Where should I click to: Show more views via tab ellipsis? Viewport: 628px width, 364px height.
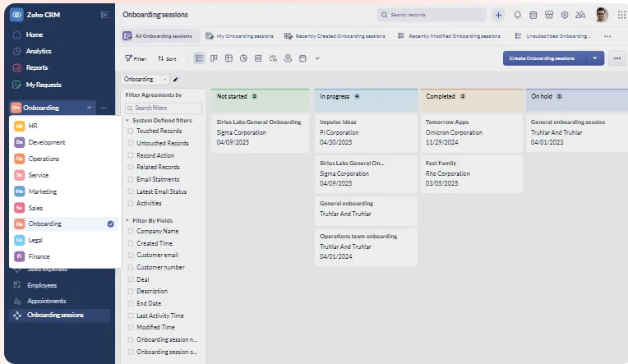pyautogui.click(x=607, y=36)
